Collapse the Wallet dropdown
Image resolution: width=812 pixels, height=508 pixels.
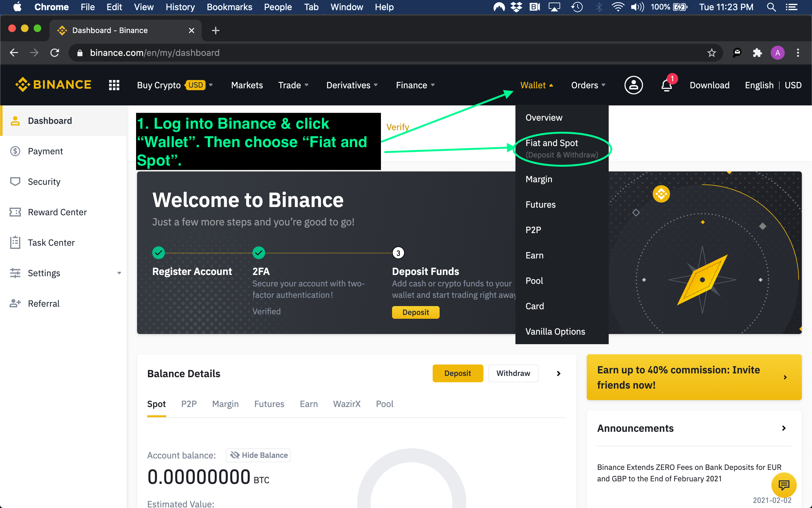click(x=537, y=85)
